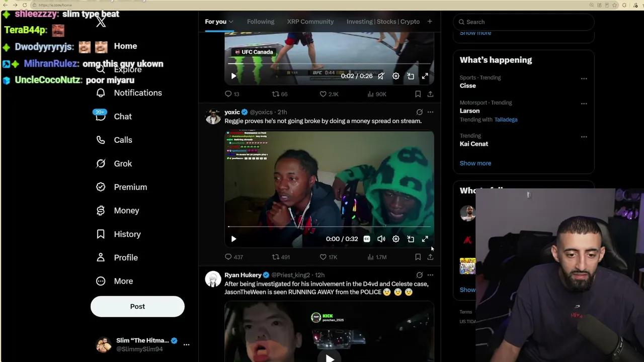Share the yoxic post
Screen dimensions: 644x362
coord(430,257)
